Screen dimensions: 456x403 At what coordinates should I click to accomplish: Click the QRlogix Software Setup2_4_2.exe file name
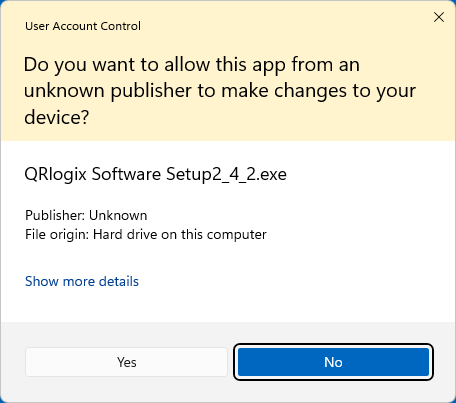[x=155, y=174]
